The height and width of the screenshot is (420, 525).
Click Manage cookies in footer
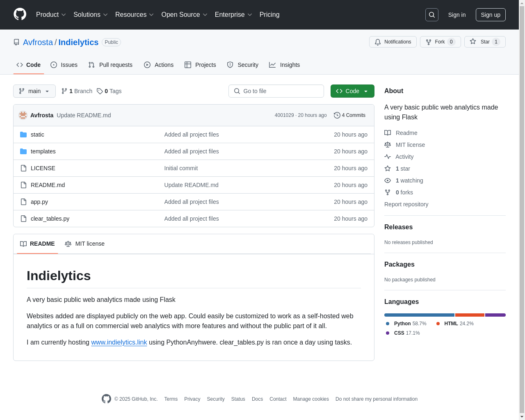click(x=311, y=399)
